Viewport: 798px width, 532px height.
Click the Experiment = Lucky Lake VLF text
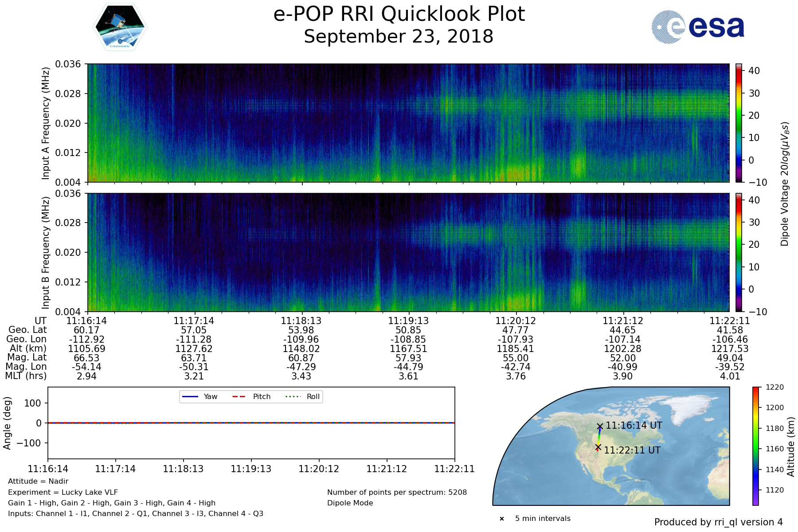63,492
